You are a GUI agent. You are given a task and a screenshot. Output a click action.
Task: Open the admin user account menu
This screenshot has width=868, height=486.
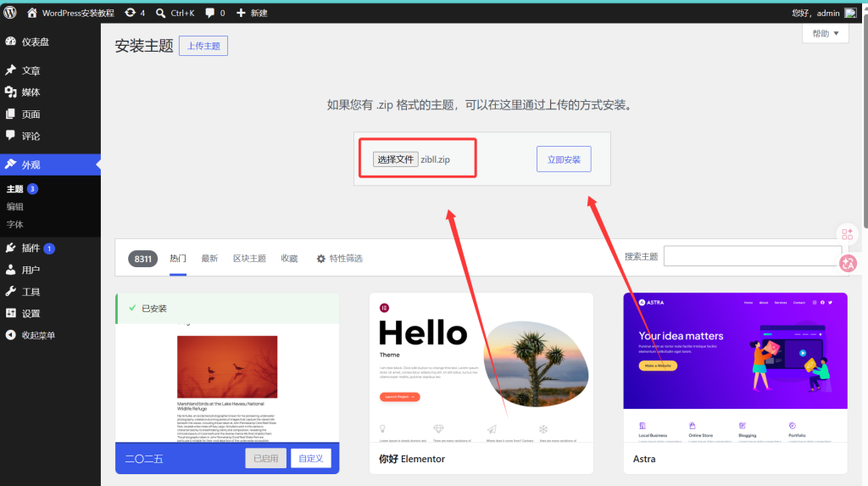(824, 13)
